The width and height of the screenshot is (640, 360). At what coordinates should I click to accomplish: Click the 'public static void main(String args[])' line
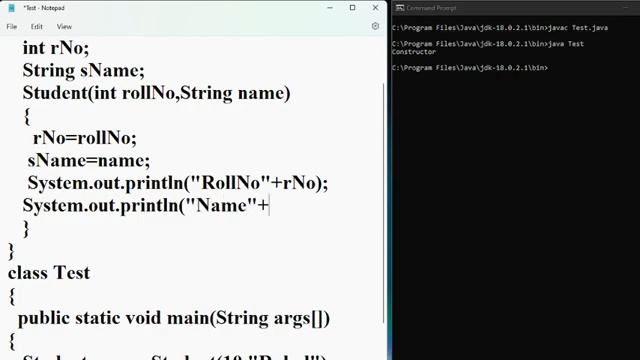[x=174, y=318]
